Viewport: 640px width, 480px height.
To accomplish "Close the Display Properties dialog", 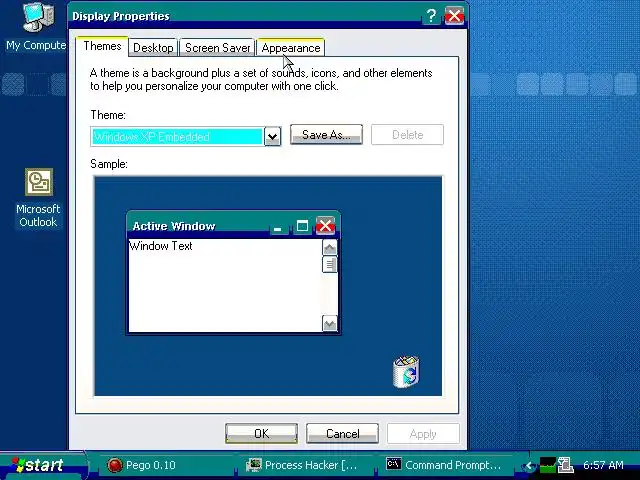I will click(454, 16).
